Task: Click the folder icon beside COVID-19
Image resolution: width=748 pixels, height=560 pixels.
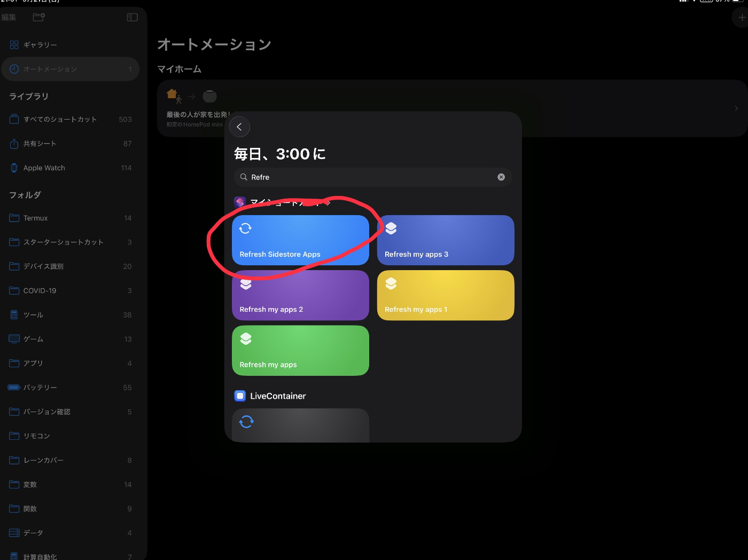Action: click(14, 290)
